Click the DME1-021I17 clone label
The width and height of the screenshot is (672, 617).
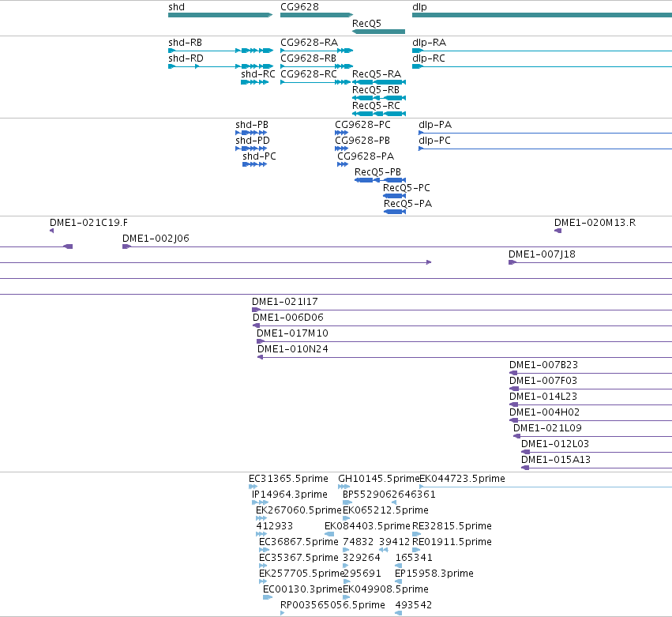285,303
